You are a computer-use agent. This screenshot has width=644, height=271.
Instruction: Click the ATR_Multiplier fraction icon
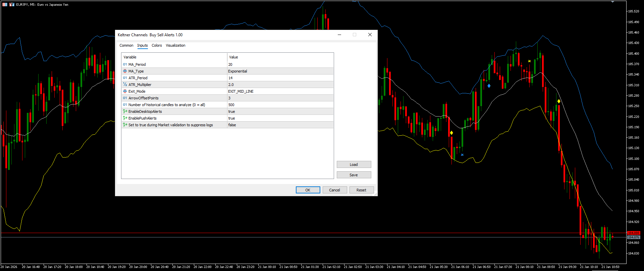click(x=125, y=85)
